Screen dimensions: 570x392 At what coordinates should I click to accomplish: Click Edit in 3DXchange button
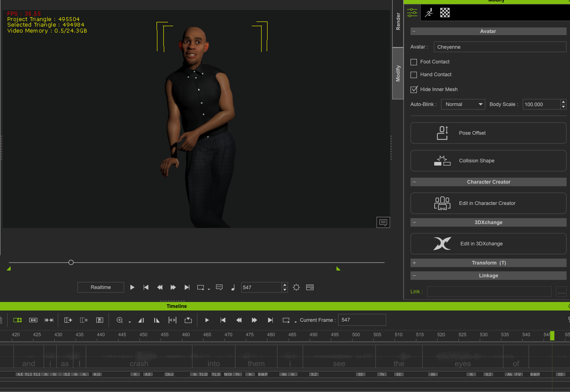point(488,244)
